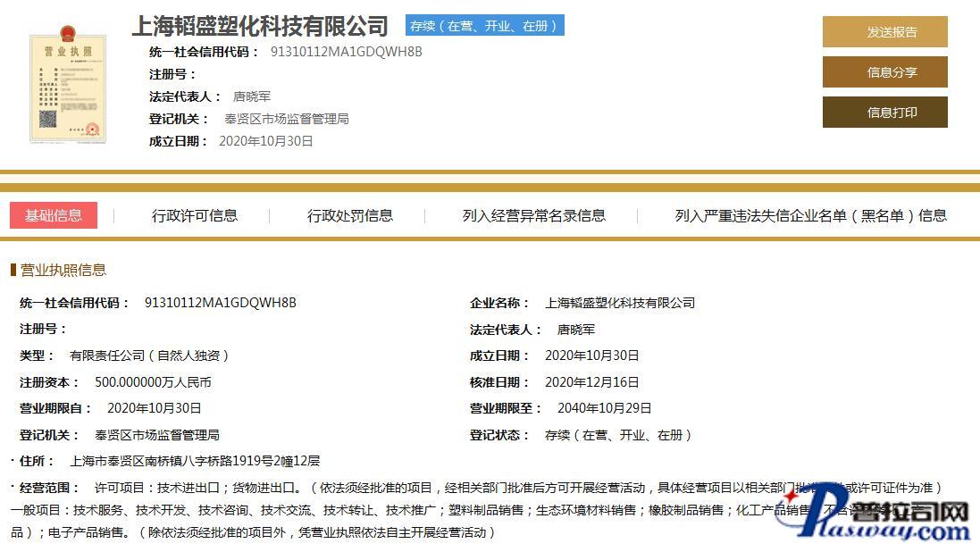This screenshot has width=980, height=552.
Task: Click the 核准日期 value 2020年12月16日
Action: pyautogui.click(x=591, y=382)
